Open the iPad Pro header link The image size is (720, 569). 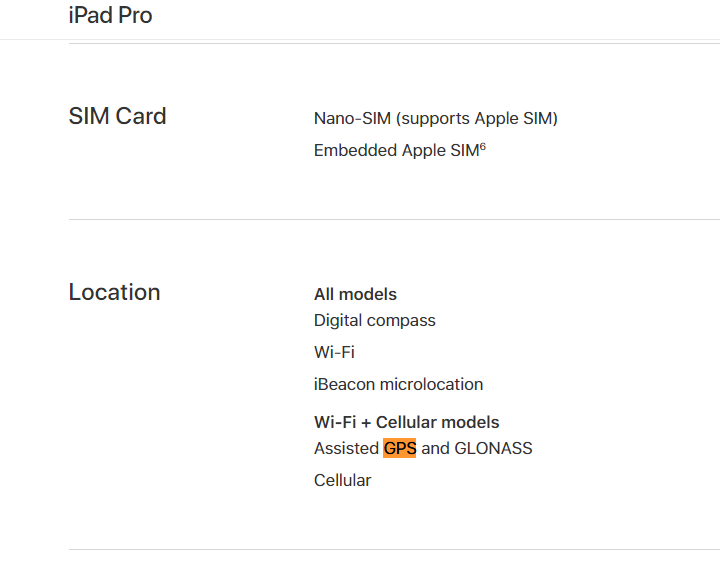pyautogui.click(x=110, y=16)
